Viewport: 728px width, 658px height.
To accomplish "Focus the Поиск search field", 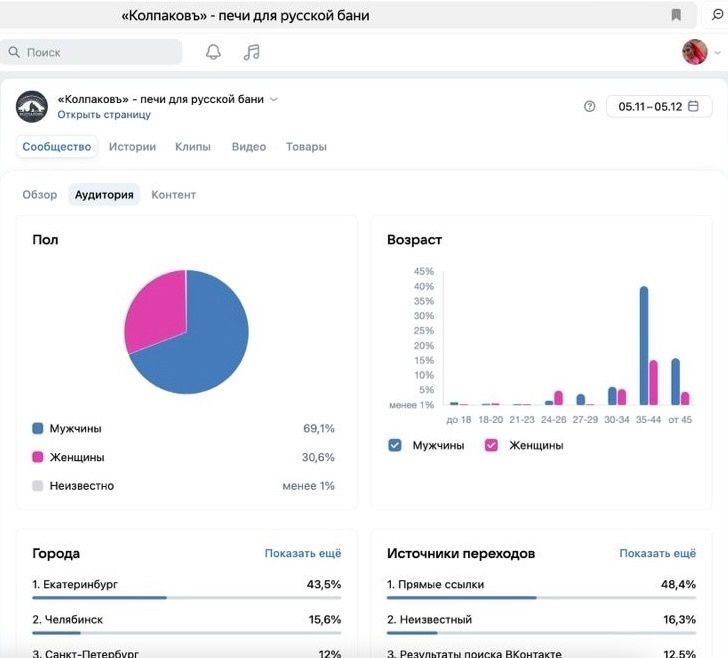I will 91,52.
